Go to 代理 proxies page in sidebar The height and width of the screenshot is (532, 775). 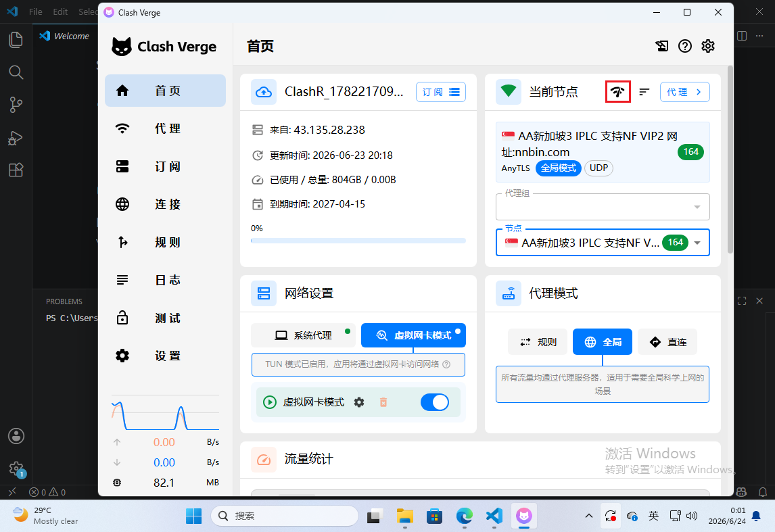[x=165, y=128]
